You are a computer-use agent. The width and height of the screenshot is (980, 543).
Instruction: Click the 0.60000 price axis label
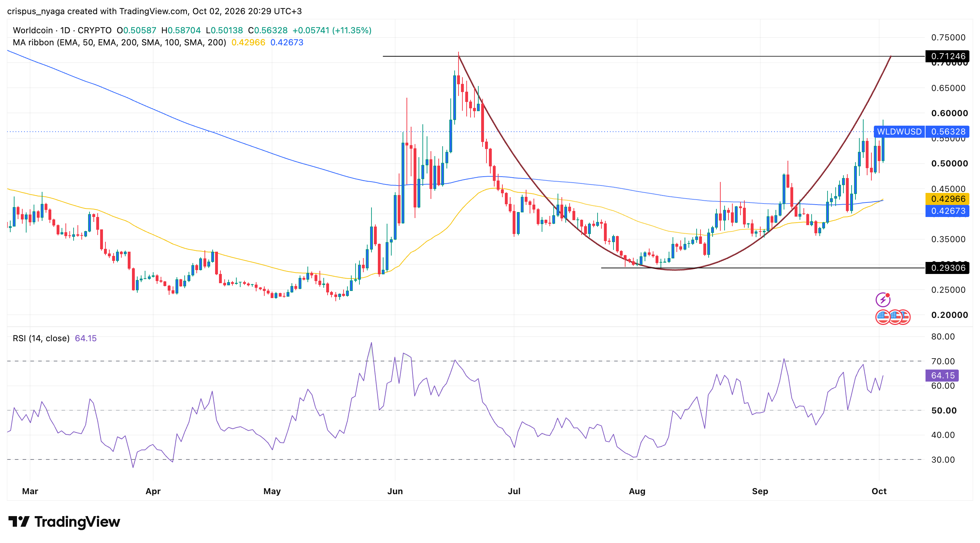click(950, 113)
